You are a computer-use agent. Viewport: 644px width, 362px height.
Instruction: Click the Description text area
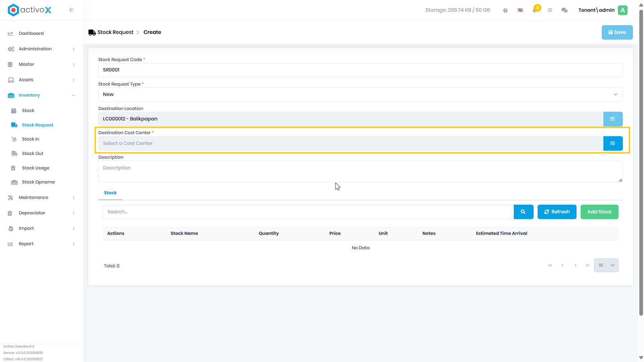(x=360, y=172)
